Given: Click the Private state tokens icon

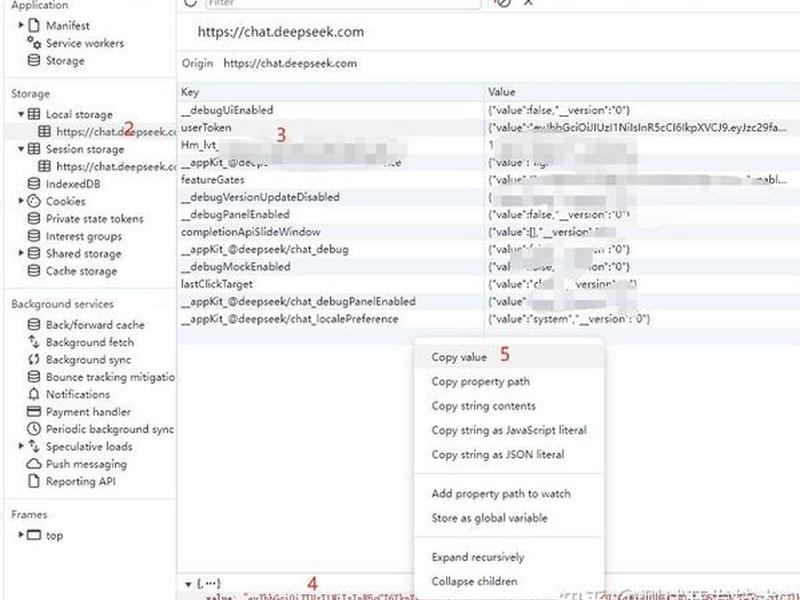Looking at the screenshot, I should point(34,218).
